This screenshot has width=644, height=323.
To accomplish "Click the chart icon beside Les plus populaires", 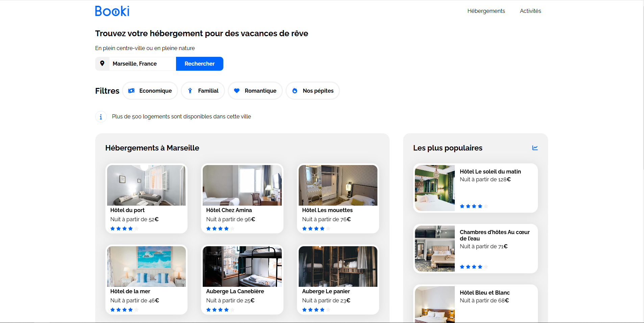I will click(x=535, y=148).
